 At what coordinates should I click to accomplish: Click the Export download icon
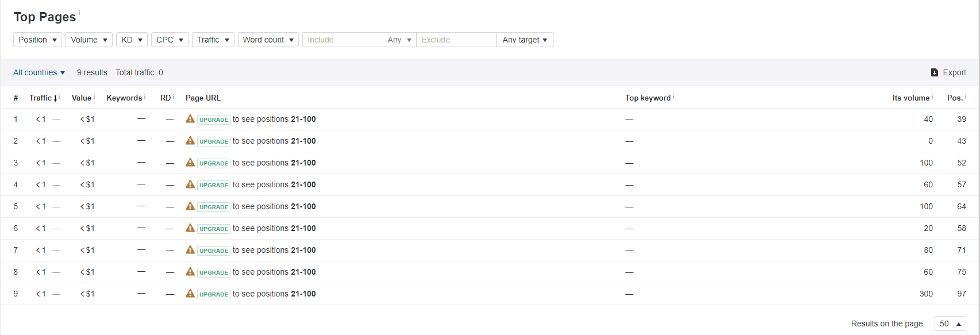(935, 72)
